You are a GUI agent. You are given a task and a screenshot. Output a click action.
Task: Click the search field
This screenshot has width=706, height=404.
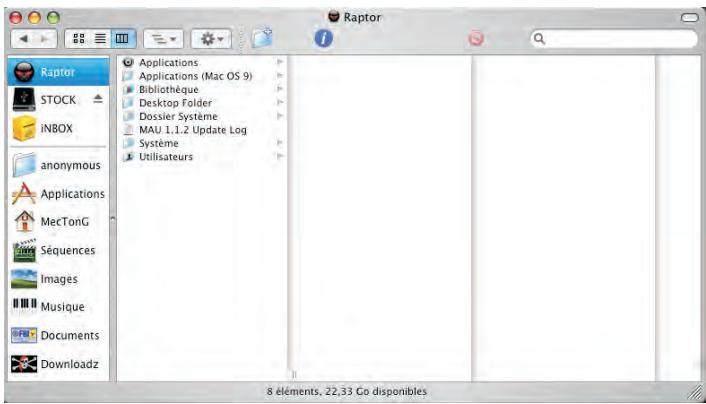click(x=614, y=39)
